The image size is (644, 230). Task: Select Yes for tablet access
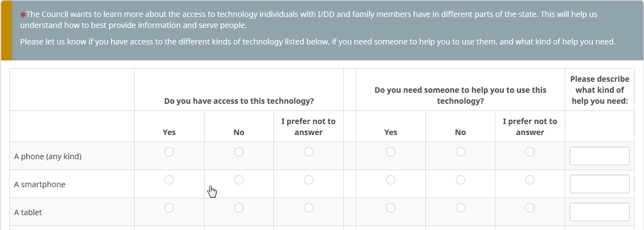coord(169,207)
